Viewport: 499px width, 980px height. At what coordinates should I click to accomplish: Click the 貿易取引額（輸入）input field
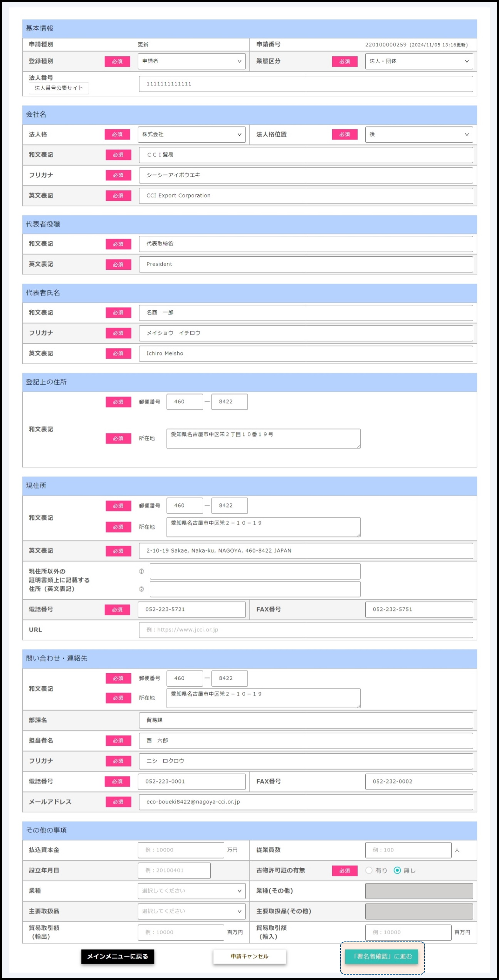coord(408,933)
